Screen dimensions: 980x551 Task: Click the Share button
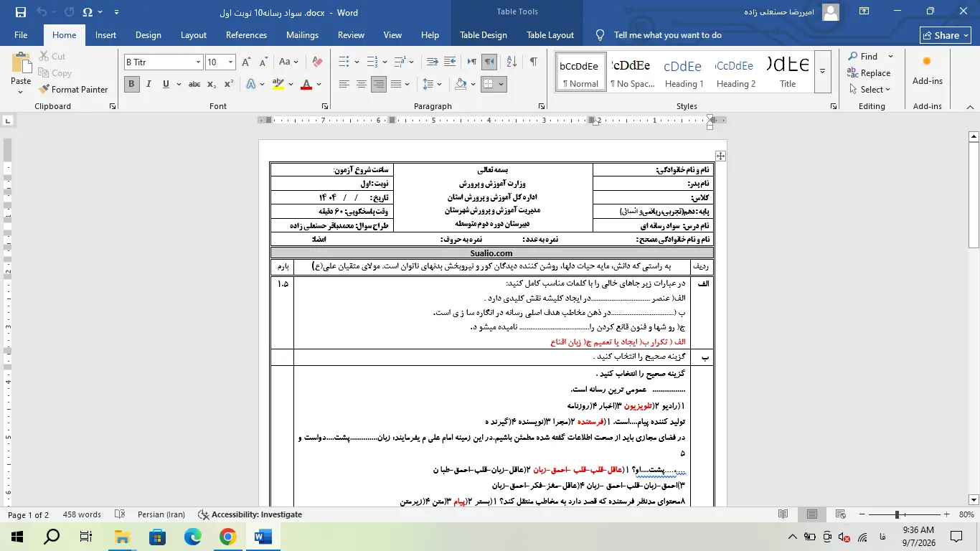tap(946, 35)
